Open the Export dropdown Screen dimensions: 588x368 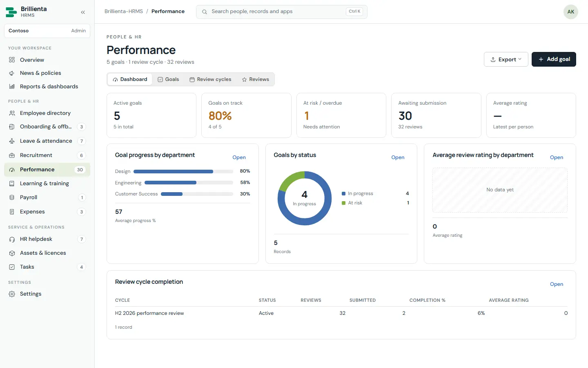coord(506,59)
